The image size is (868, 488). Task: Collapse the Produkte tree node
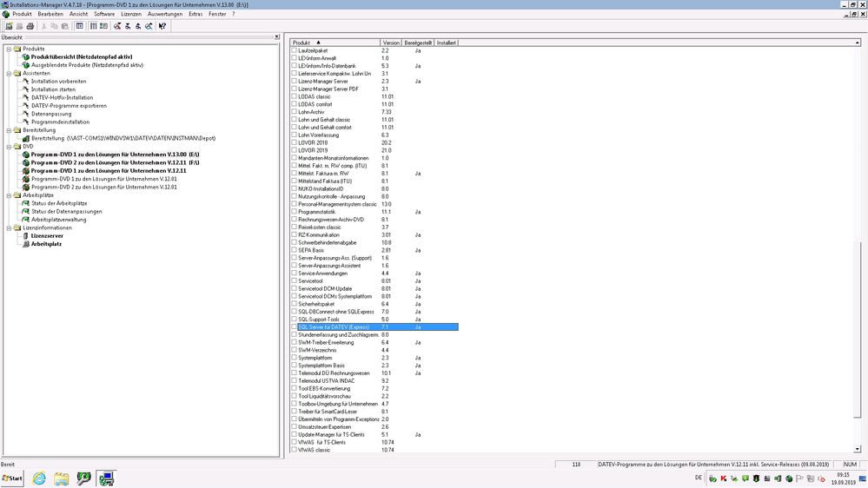pyautogui.click(x=9, y=49)
